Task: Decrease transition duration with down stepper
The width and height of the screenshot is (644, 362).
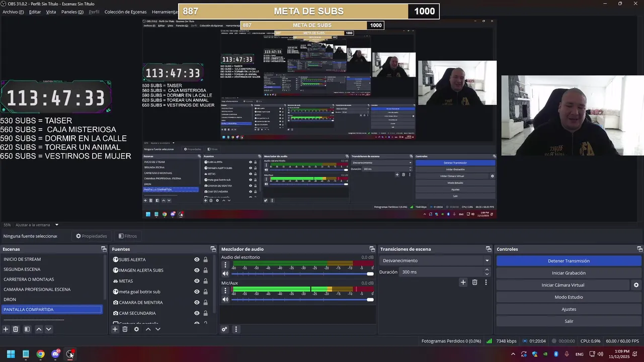Action: tap(487, 274)
